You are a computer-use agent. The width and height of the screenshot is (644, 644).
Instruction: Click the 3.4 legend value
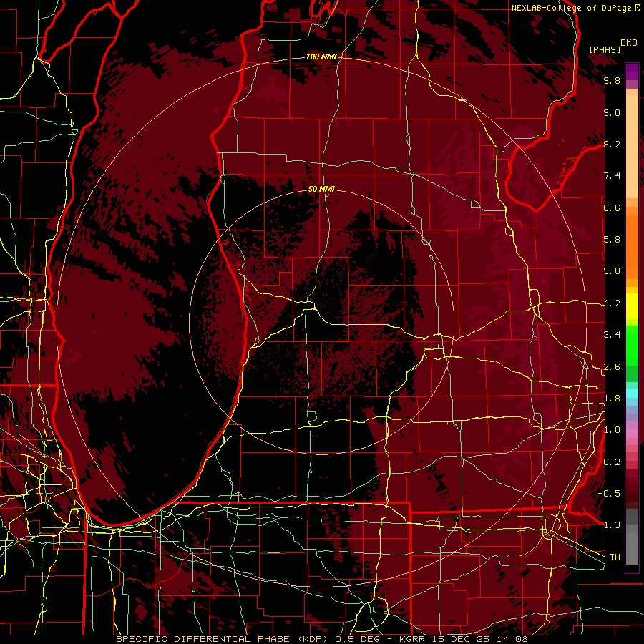click(x=612, y=335)
